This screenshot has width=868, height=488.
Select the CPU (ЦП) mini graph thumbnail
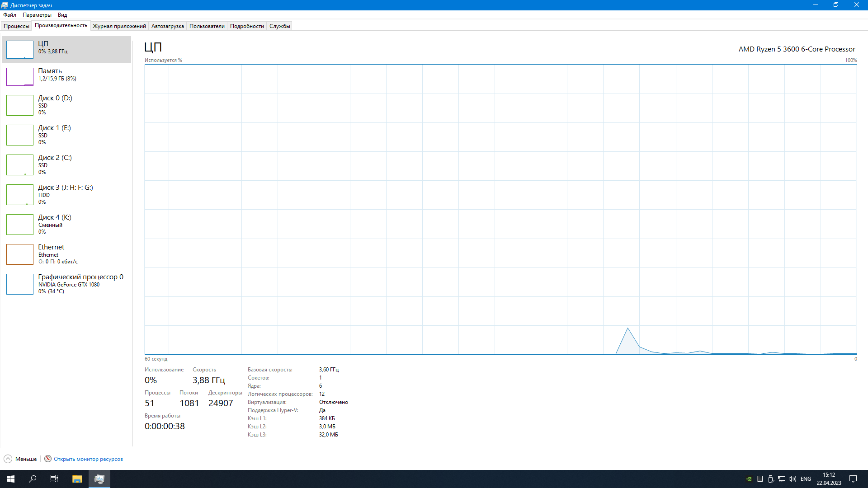[x=20, y=50]
